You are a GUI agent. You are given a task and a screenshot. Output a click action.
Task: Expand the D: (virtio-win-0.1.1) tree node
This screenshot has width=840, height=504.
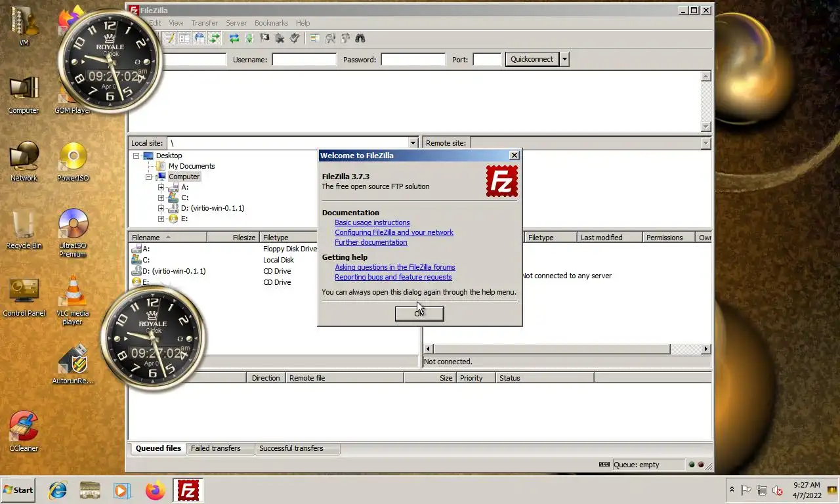161,208
